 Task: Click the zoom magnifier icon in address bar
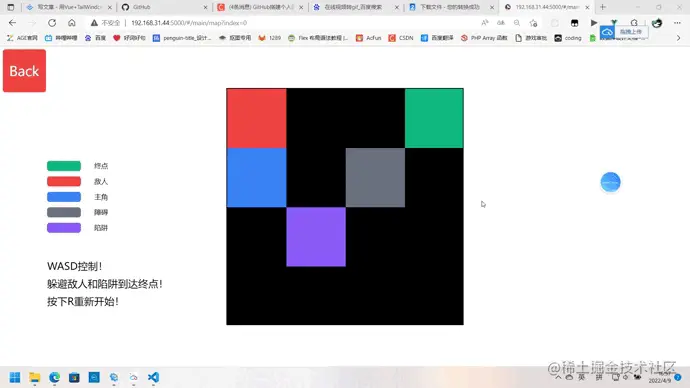517,23
